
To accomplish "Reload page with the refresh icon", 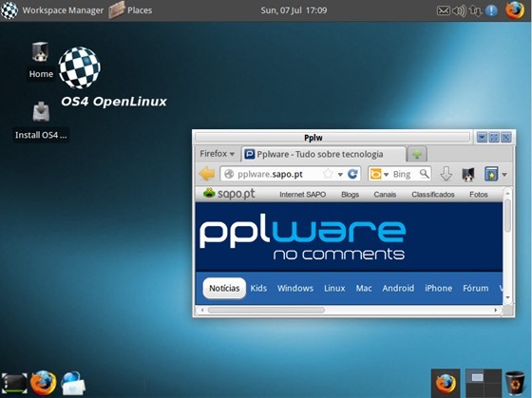I will (352, 174).
